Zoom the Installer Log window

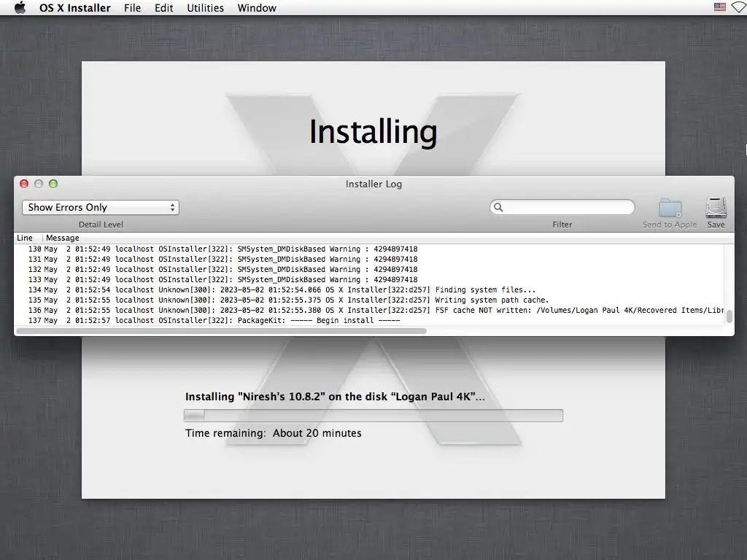point(53,184)
